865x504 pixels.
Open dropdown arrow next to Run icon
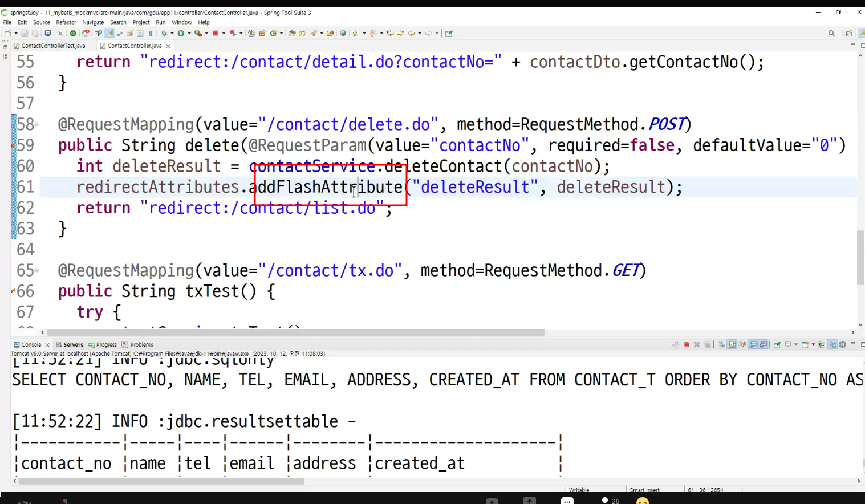click(189, 34)
